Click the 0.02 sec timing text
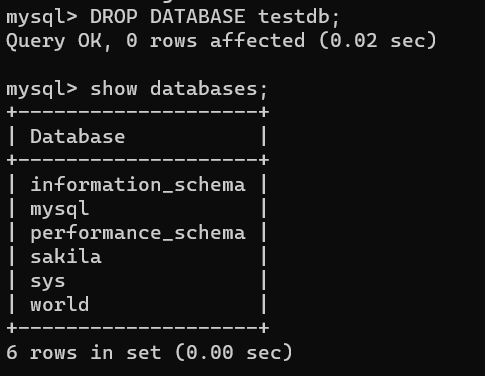Screen dimensions: 485x376 [x=378, y=41]
